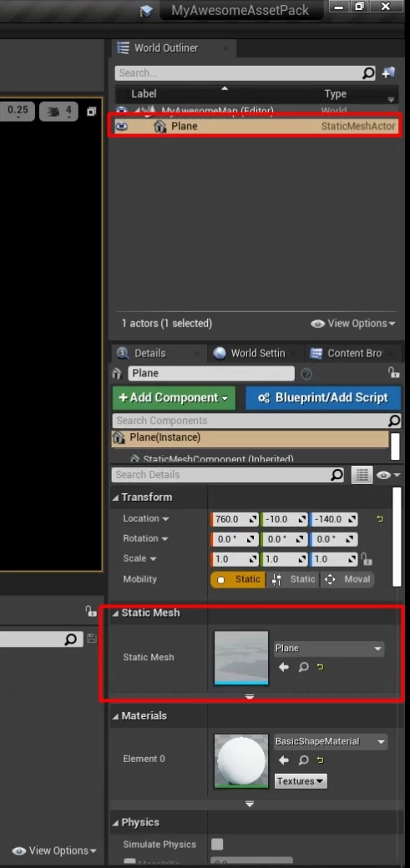The height and width of the screenshot is (868, 410).
Task: Use selected asset arrow for Static Mesh
Action: (284, 667)
